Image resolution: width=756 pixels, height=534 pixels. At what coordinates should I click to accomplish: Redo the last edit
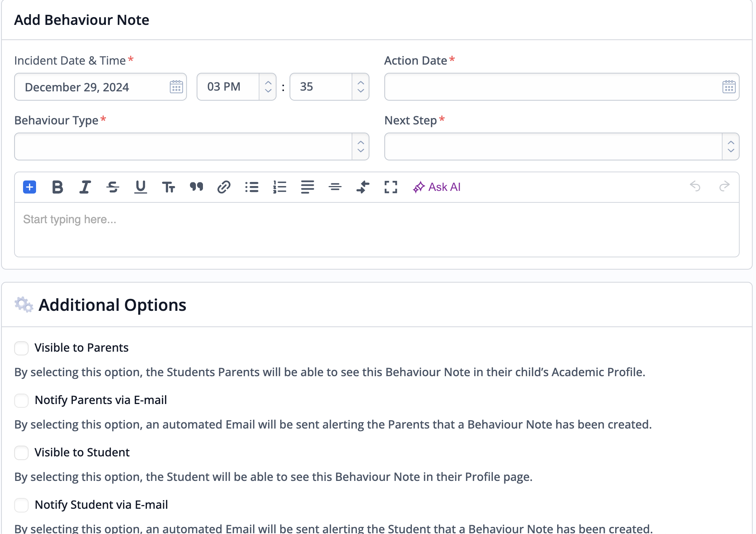[724, 186]
